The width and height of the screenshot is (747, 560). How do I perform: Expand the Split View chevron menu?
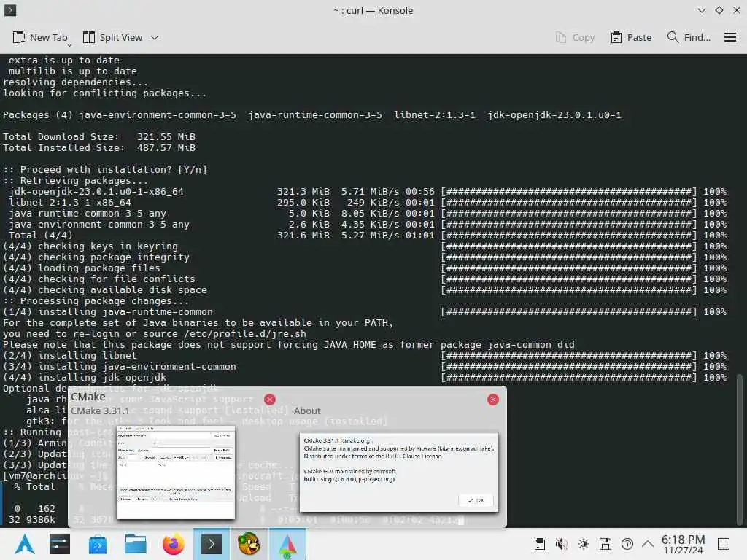click(155, 37)
